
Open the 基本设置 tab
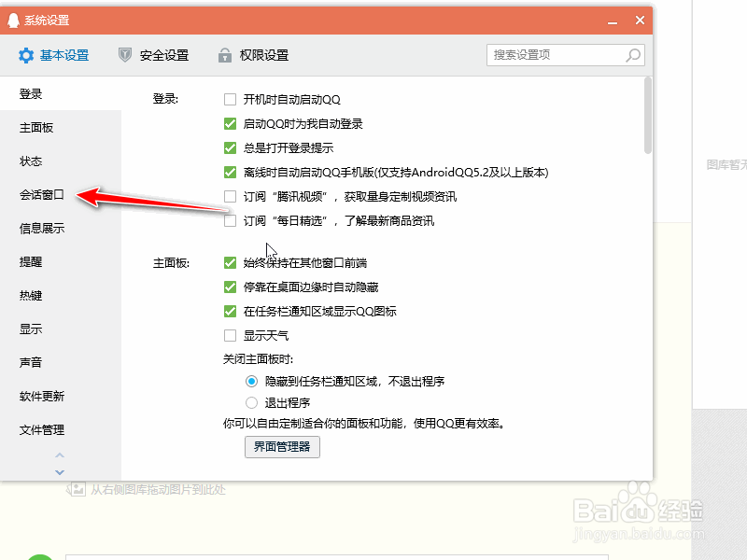[x=54, y=55]
